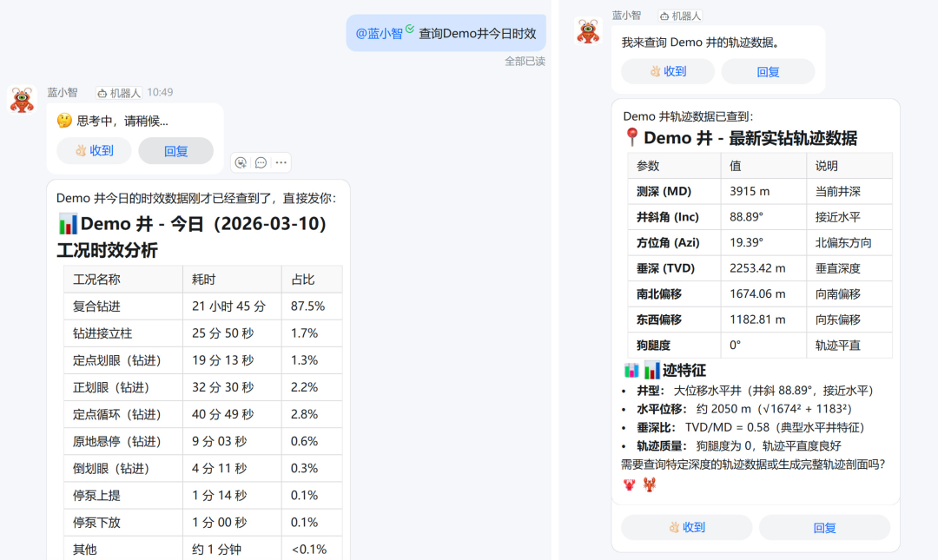Click the add emoji reaction icon
This screenshot has width=938, height=560.
(x=241, y=162)
